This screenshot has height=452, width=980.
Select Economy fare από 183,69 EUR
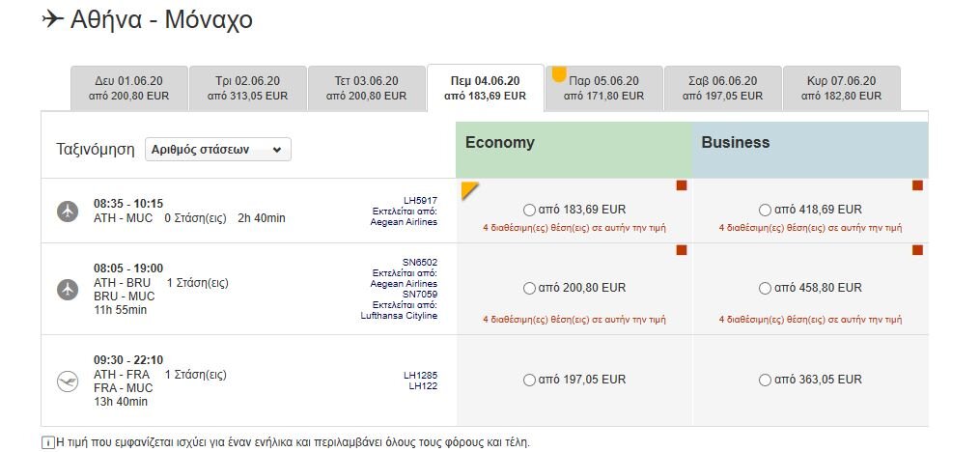pyautogui.click(x=529, y=210)
